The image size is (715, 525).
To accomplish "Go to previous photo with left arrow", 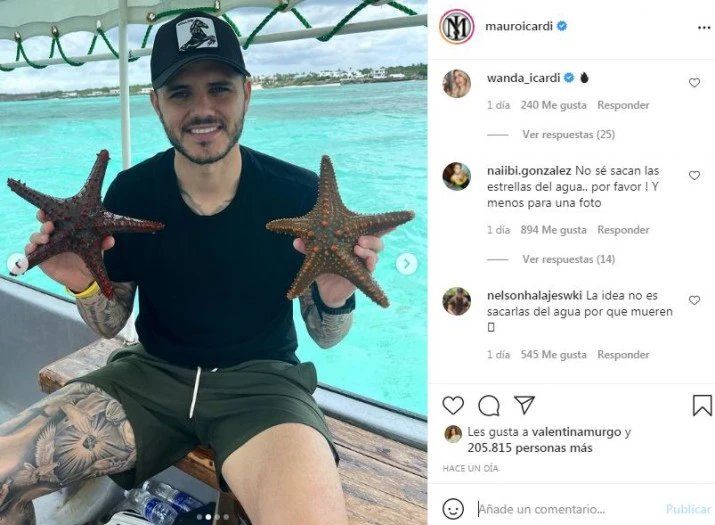I will coord(18,264).
